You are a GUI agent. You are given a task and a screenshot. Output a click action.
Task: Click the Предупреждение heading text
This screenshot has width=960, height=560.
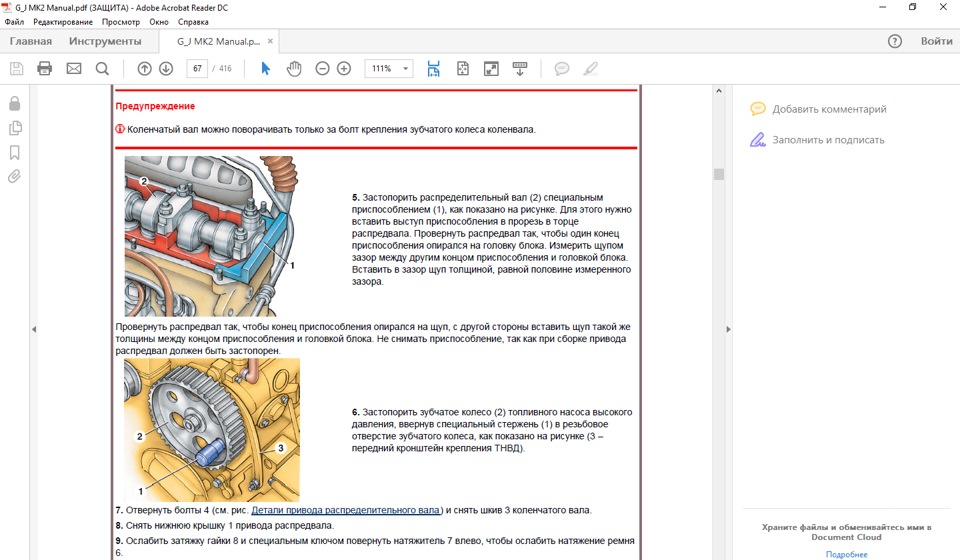point(155,106)
